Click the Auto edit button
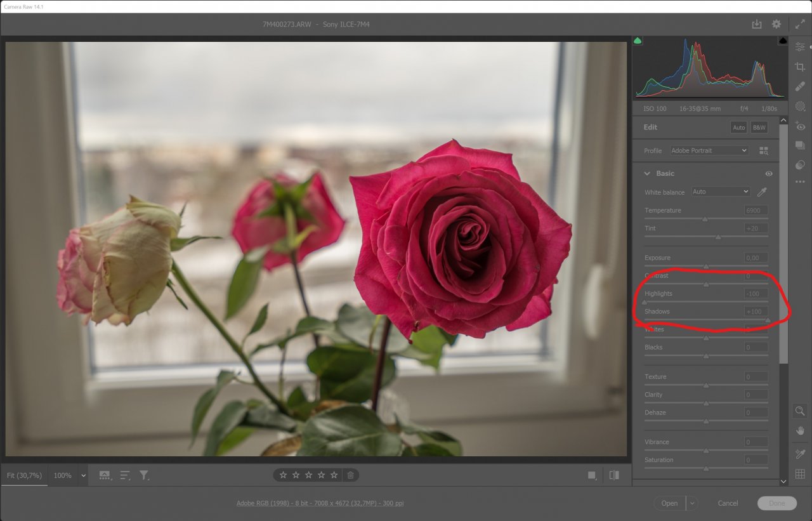Image resolution: width=812 pixels, height=521 pixels. (739, 128)
